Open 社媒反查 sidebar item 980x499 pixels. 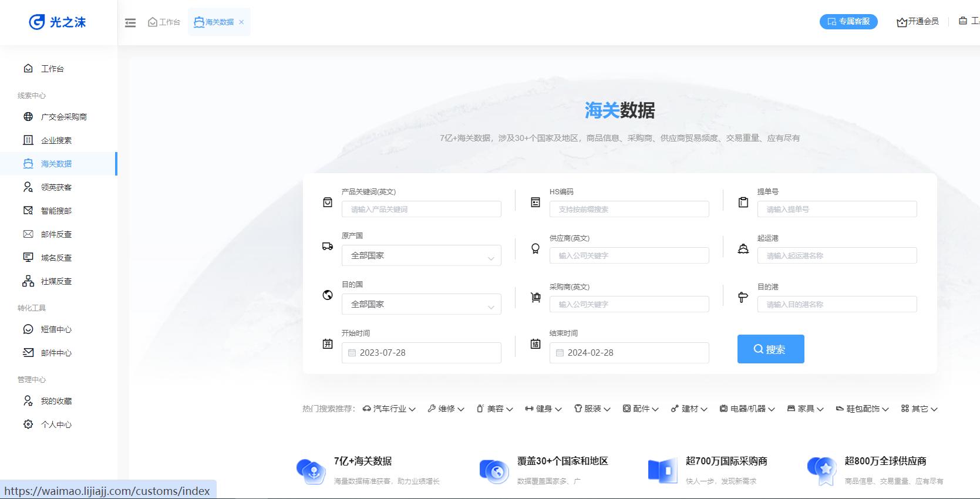(56, 281)
